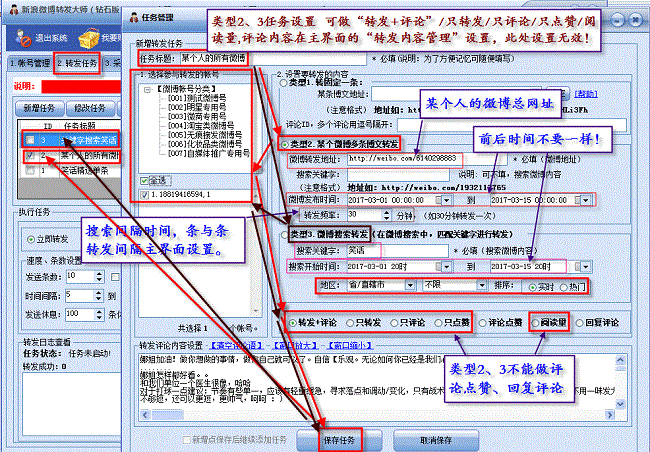
Task: Select the 只转发 radio option
Action: (x=350, y=323)
